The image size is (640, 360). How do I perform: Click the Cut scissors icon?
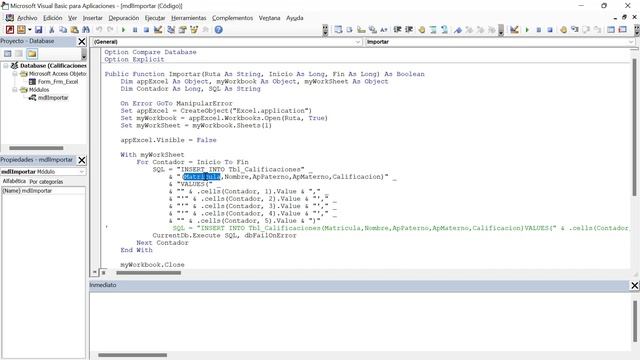pyautogui.click(x=52, y=30)
